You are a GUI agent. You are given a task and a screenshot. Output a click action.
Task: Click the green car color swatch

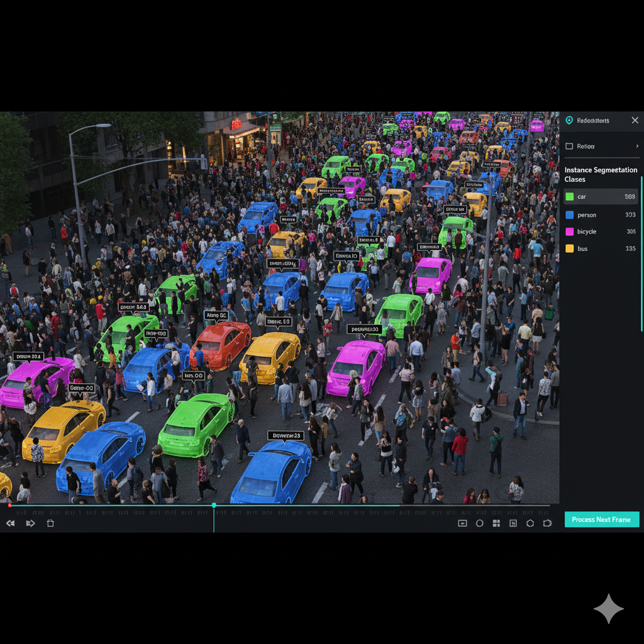pyautogui.click(x=569, y=197)
